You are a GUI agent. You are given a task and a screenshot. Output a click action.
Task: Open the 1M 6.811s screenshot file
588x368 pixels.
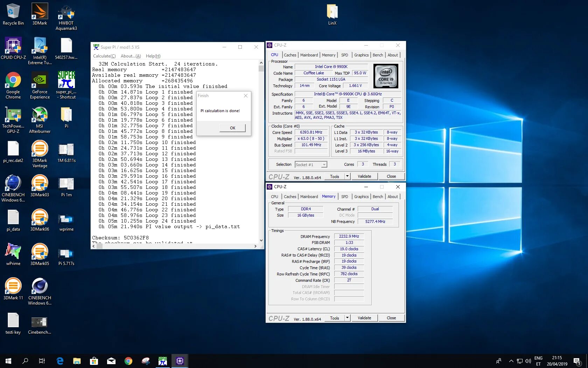point(66,152)
